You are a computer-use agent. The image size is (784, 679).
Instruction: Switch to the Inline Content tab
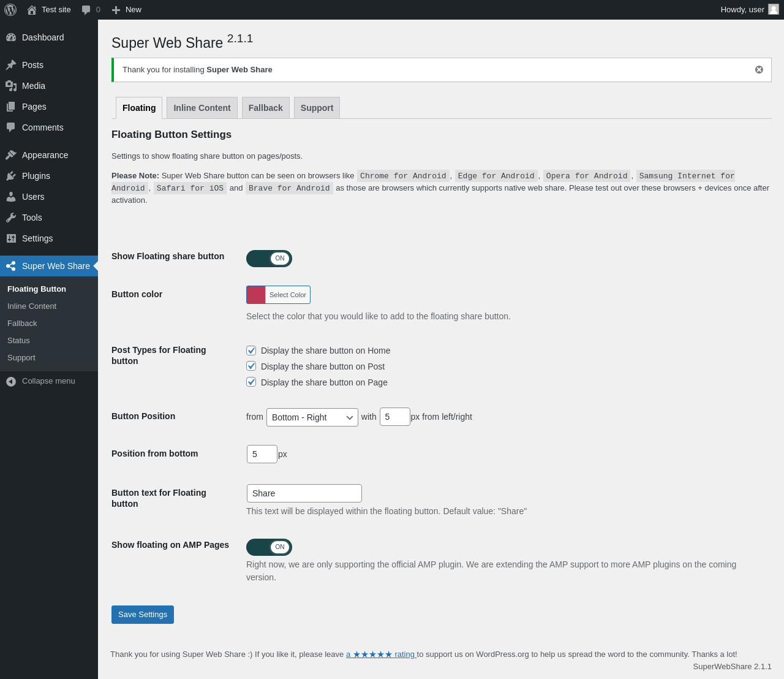202,108
